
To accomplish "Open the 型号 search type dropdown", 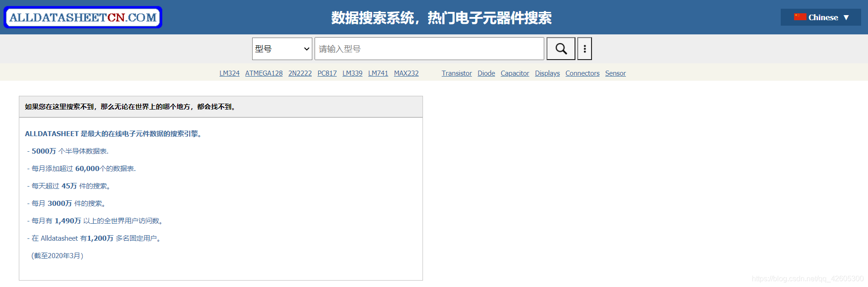I will coord(282,49).
